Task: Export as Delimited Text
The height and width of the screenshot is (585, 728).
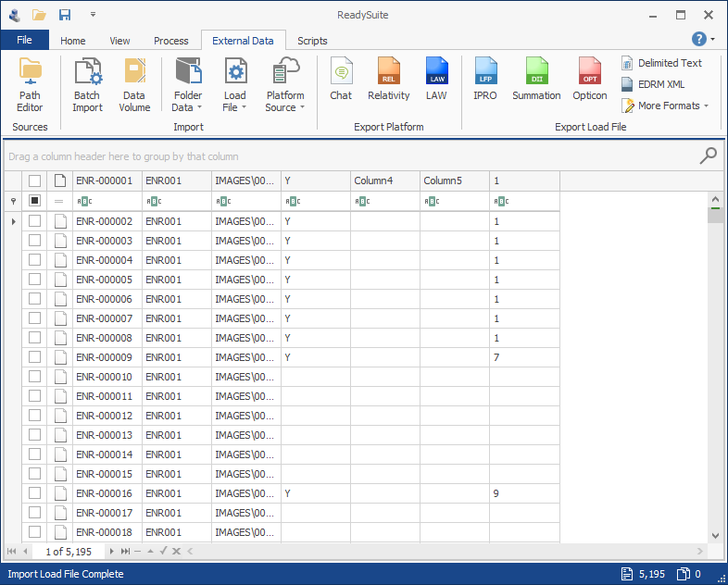Action: pos(661,63)
